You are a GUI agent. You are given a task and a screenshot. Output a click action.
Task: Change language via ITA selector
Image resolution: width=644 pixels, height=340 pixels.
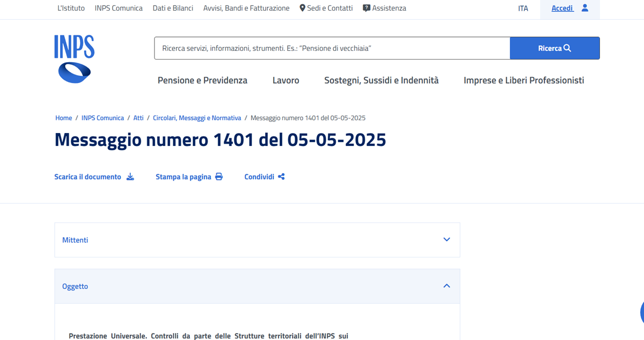523,9
